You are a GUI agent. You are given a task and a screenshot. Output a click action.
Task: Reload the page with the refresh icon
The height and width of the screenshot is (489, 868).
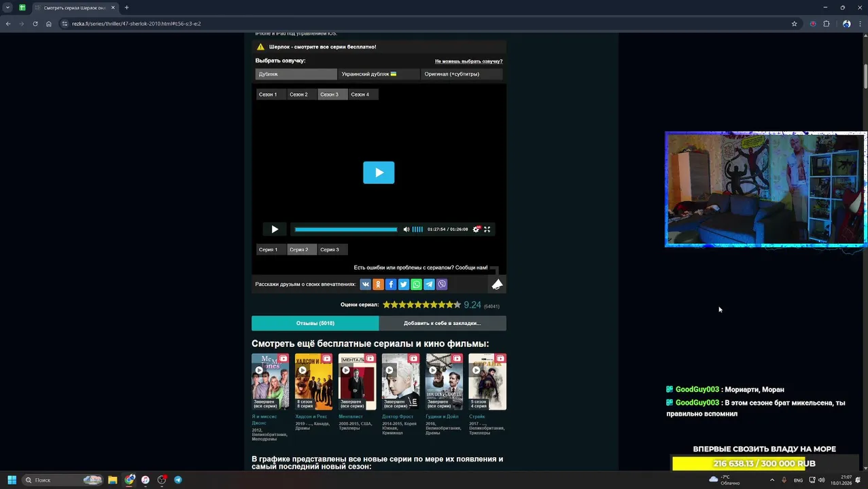pyautogui.click(x=35, y=24)
